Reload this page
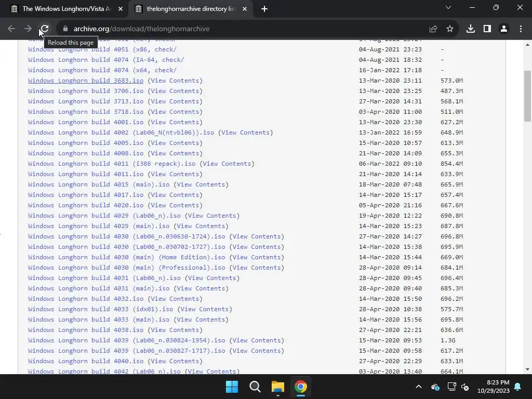This screenshot has height=399, width=532. 45,29
